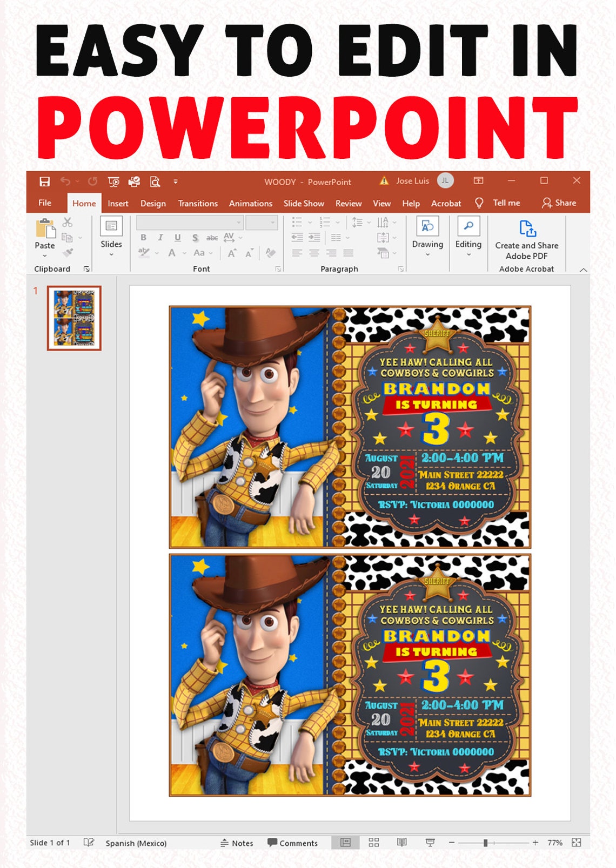Toggle Align Right paragraph
Image resolution: width=616 pixels, height=868 pixels.
tap(331, 253)
